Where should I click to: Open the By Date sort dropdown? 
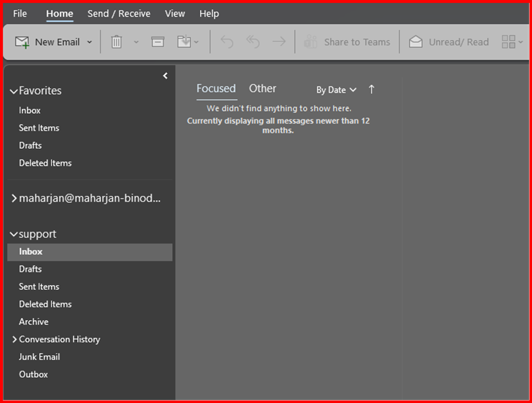point(336,90)
